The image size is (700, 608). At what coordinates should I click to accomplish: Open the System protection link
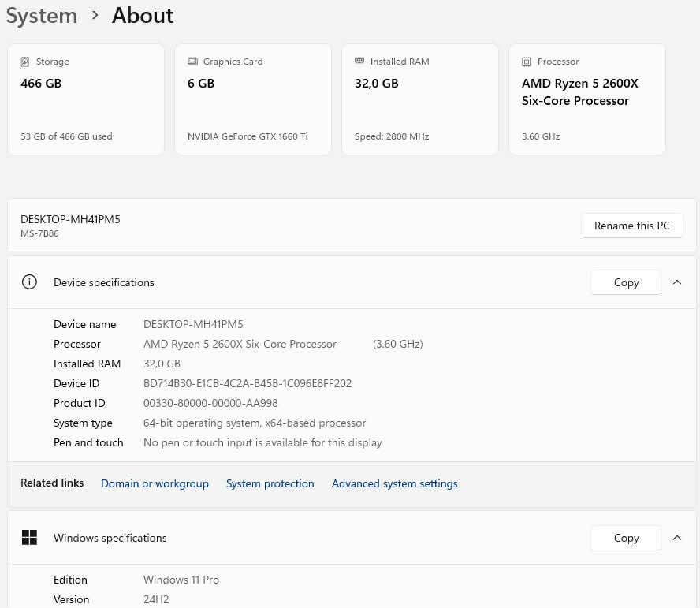(x=270, y=483)
